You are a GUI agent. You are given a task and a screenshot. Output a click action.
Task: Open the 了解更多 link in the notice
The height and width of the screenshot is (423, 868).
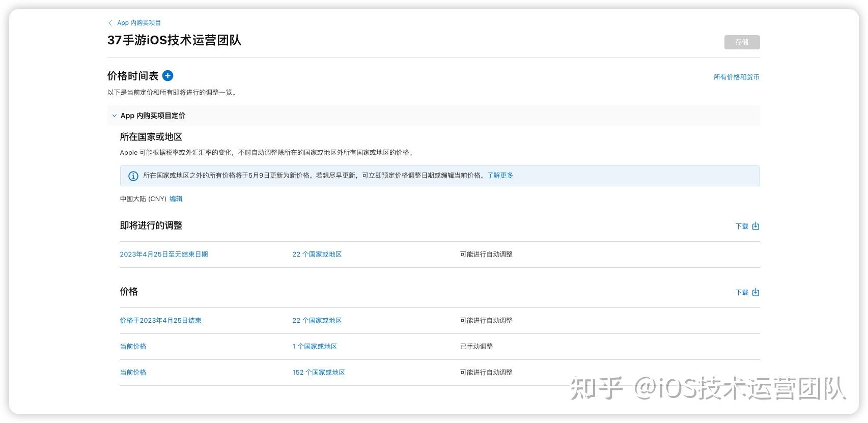tap(500, 176)
